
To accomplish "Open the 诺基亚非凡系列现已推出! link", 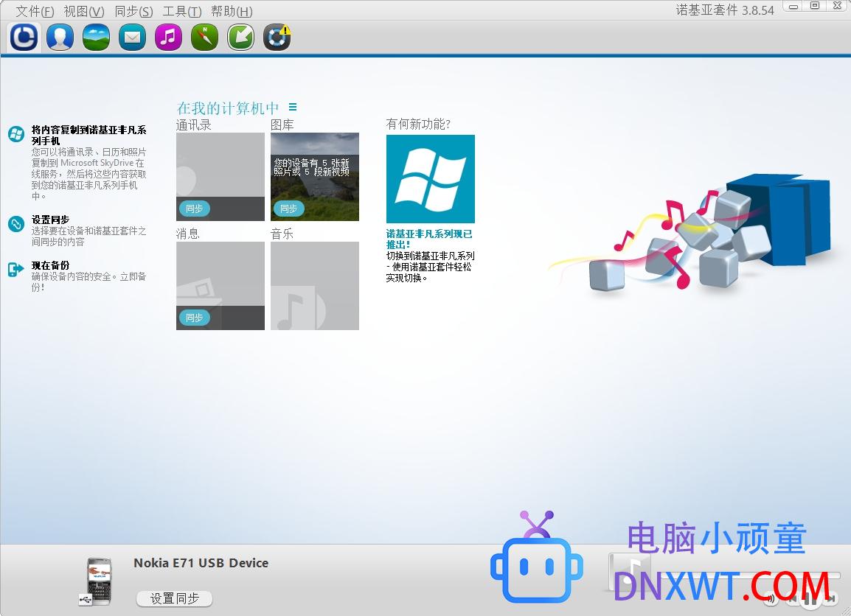I will [x=429, y=239].
